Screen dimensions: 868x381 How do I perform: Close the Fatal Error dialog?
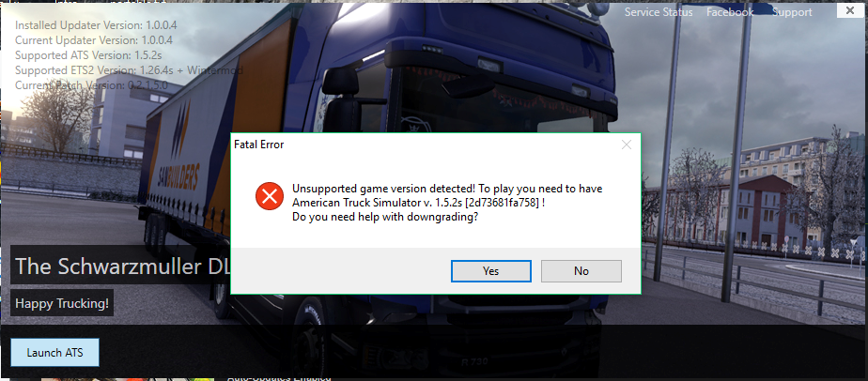[626, 145]
